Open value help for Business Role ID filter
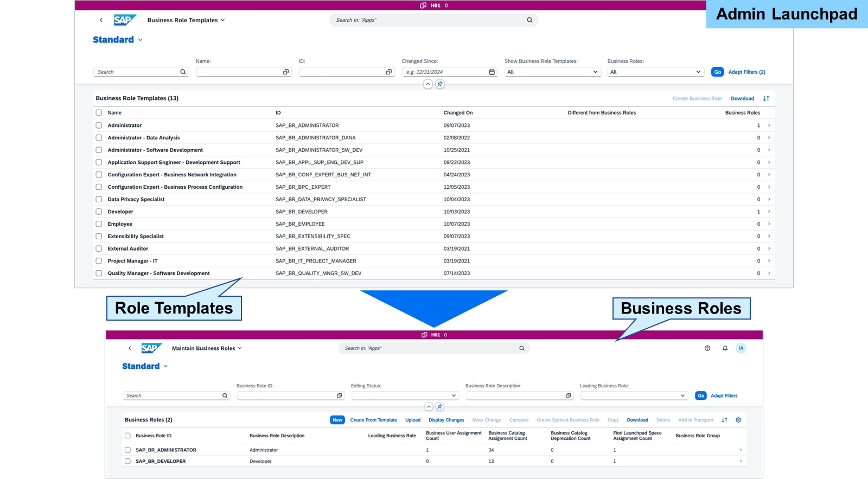 pyautogui.click(x=340, y=396)
